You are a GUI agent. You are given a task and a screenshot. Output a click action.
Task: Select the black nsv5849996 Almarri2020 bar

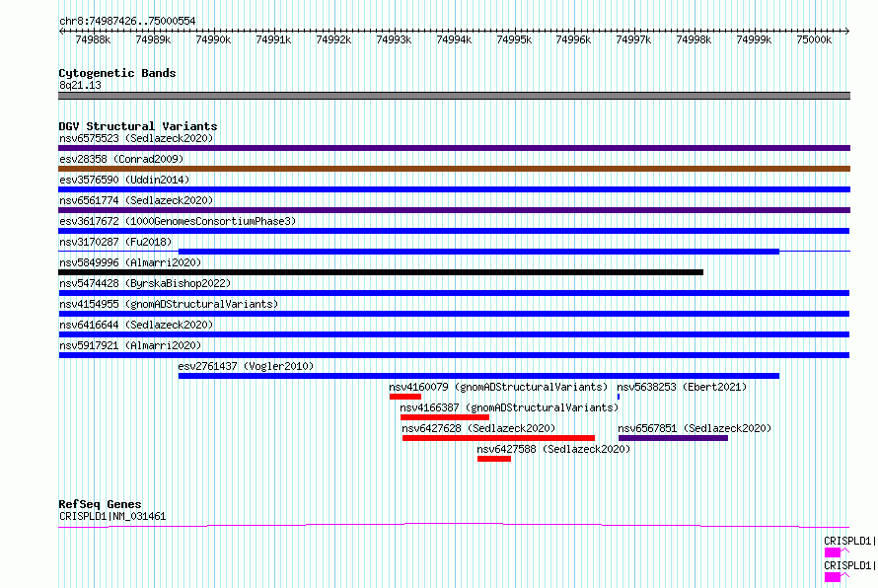pos(381,272)
